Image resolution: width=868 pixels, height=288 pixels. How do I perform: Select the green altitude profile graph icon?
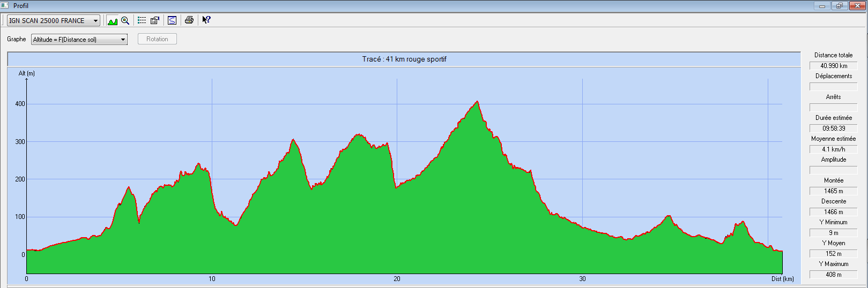coord(113,20)
